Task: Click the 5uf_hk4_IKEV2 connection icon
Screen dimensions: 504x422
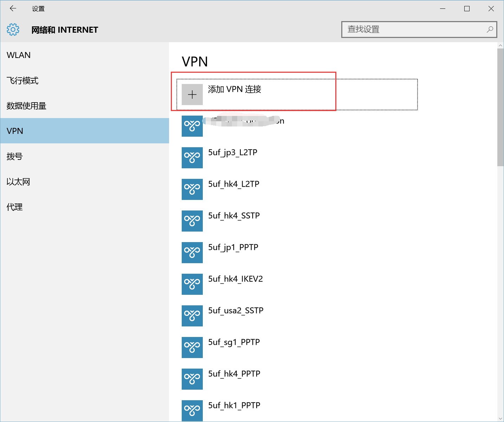Action: coord(192,284)
